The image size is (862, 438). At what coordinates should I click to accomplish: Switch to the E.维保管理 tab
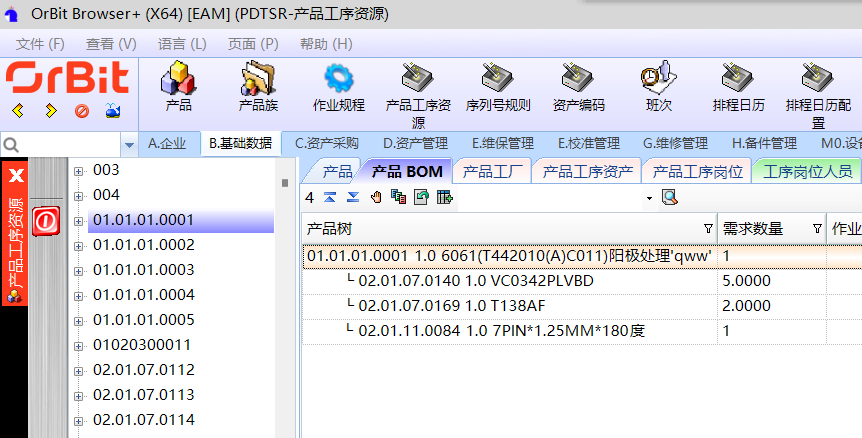[503, 144]
